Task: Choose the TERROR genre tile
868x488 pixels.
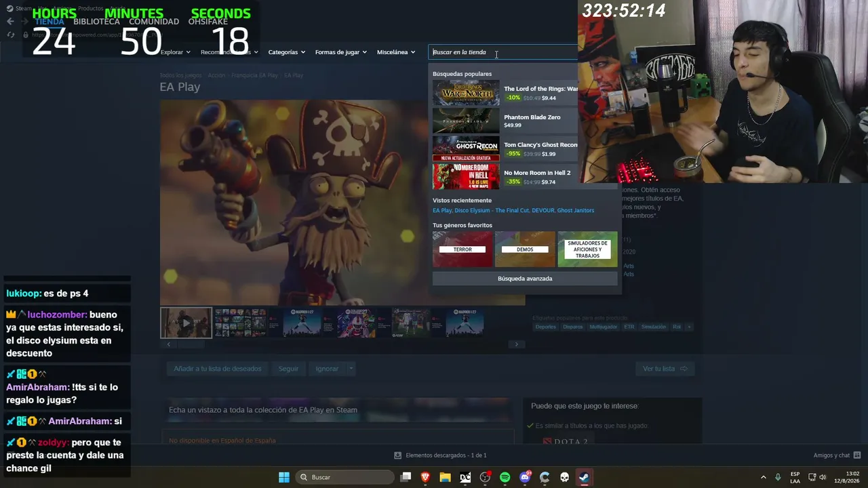Action: (462, 249)
